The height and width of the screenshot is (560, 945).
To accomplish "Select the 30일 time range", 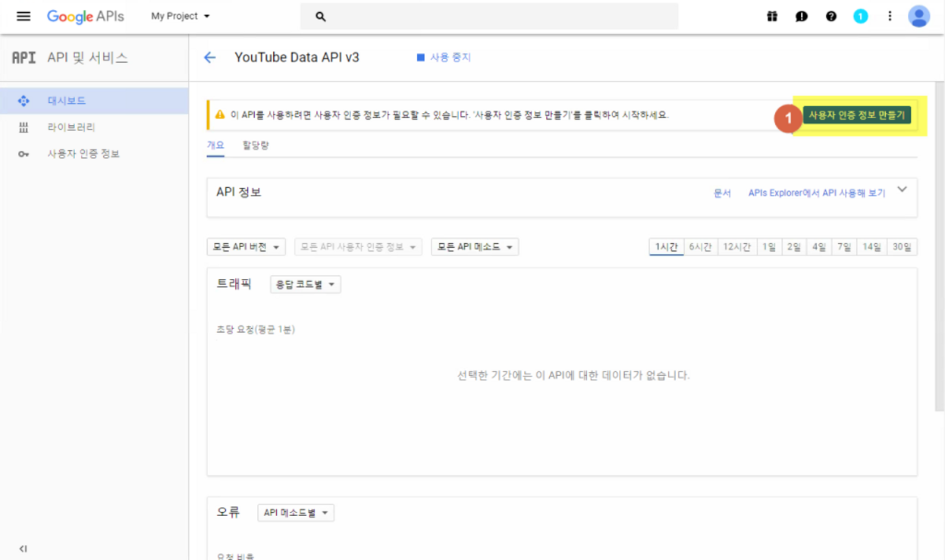I will pos(902,247).
